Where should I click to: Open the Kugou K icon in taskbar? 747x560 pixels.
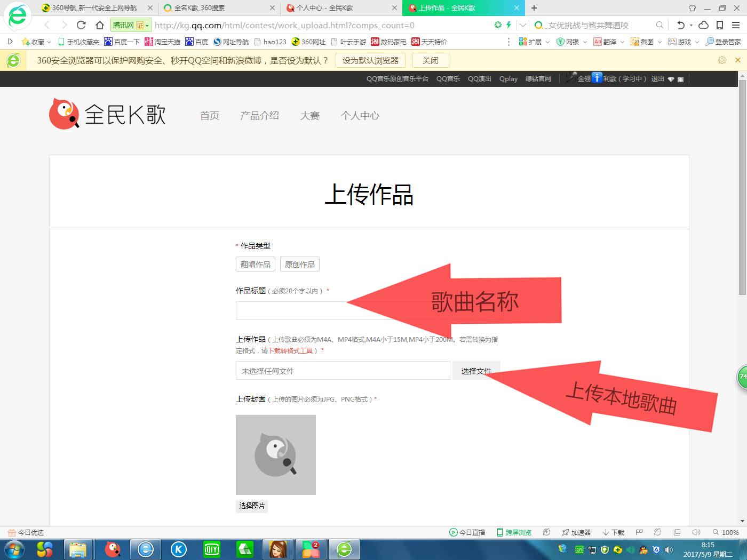(179, 549)
